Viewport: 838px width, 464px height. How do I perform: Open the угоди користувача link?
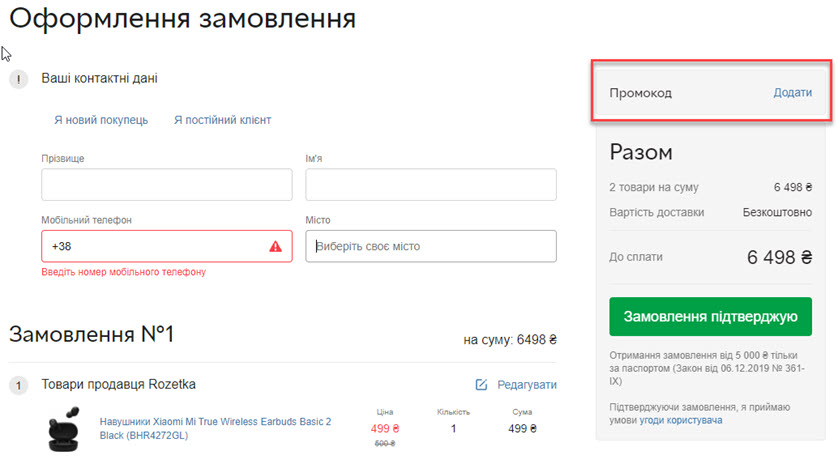click(x=681, y=420)
